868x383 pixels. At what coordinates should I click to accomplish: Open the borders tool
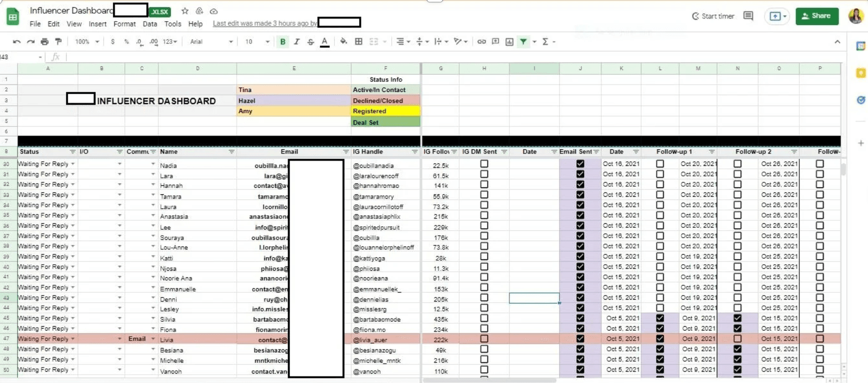click(x=359, y=42)
